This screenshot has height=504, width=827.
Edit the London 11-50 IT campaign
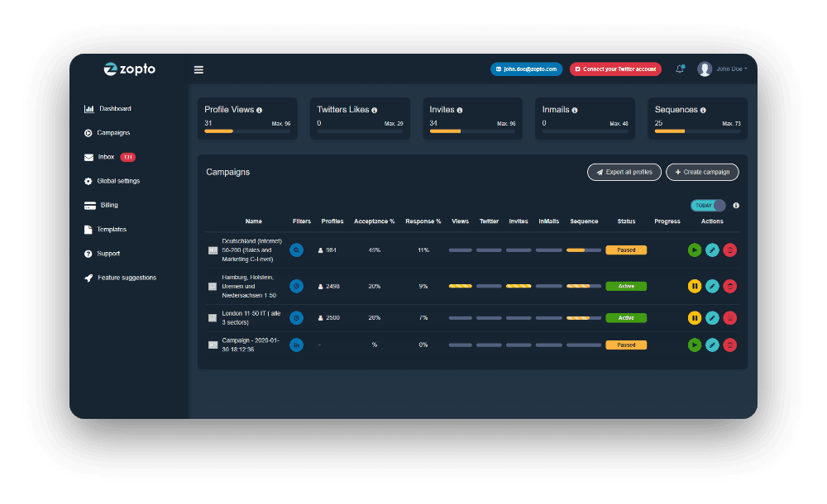pos(712,318)
